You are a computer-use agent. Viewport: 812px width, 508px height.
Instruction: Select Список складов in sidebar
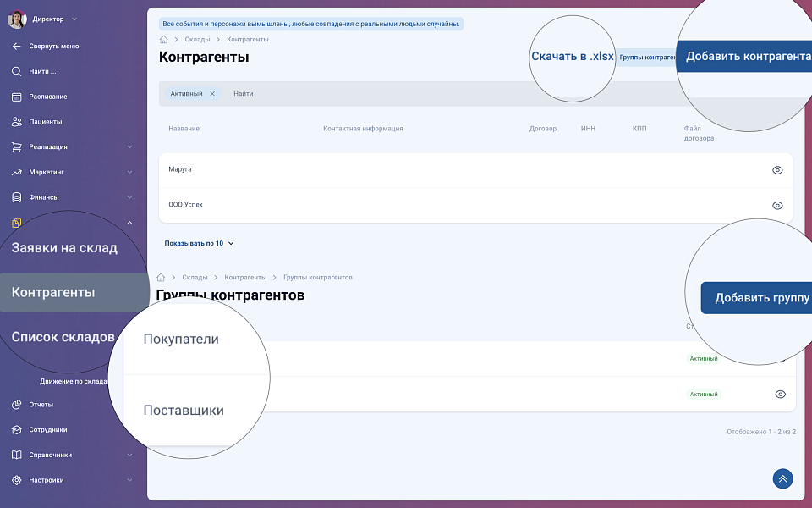pyautogui.click(x=63, y=336)
